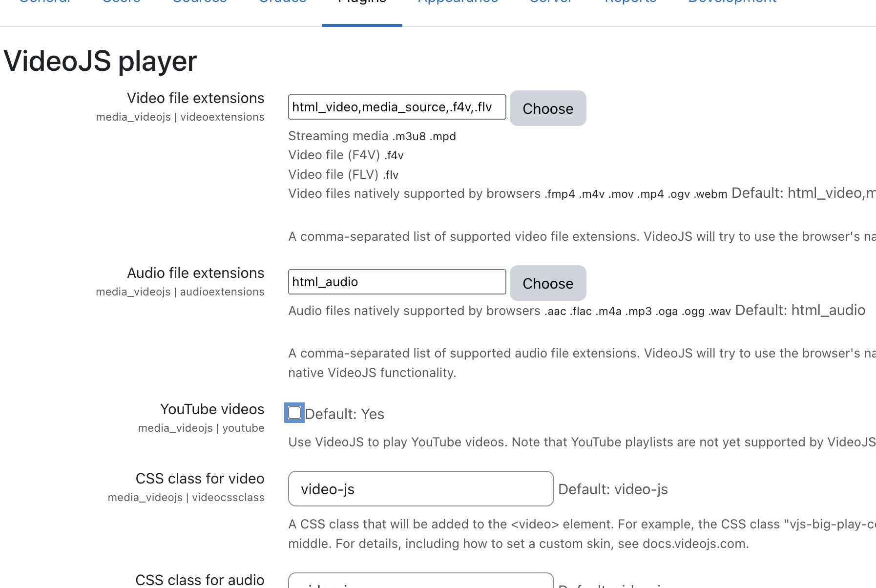876x588 pixels.
Task: Click Choose button for video file extensions
Action: coord(548,108)
